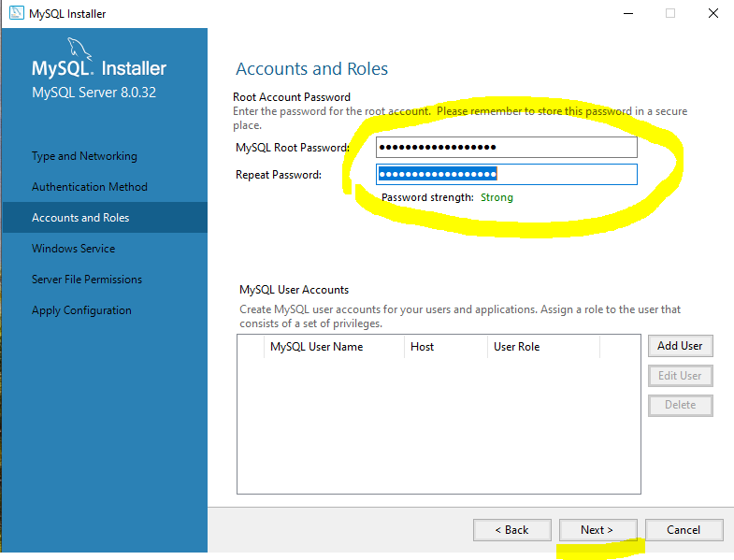Close the MySQL Installer window
The width and height of the screenshot is (734, 560).
(x=712, y=13)
